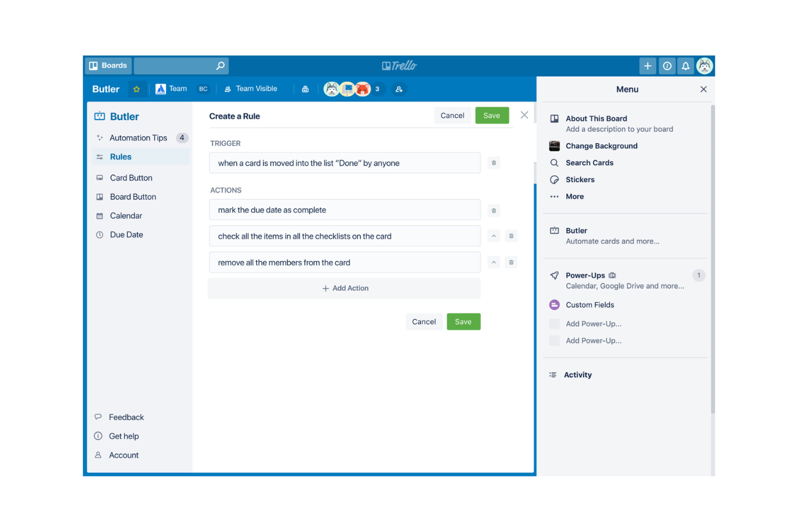
Task: Open the Boards menu
Action: [108, 65]
